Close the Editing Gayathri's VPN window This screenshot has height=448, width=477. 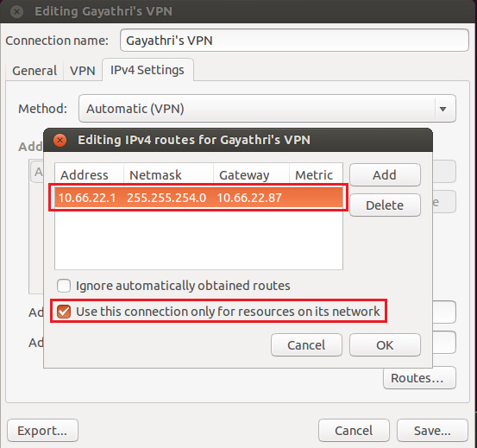16,12
